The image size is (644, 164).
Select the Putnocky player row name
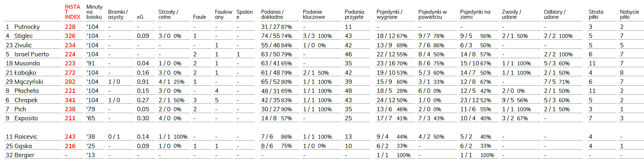click(x=27, y=27)
